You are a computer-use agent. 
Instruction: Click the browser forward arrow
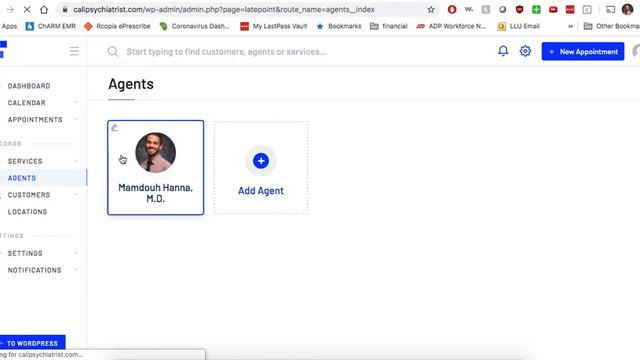10,9
